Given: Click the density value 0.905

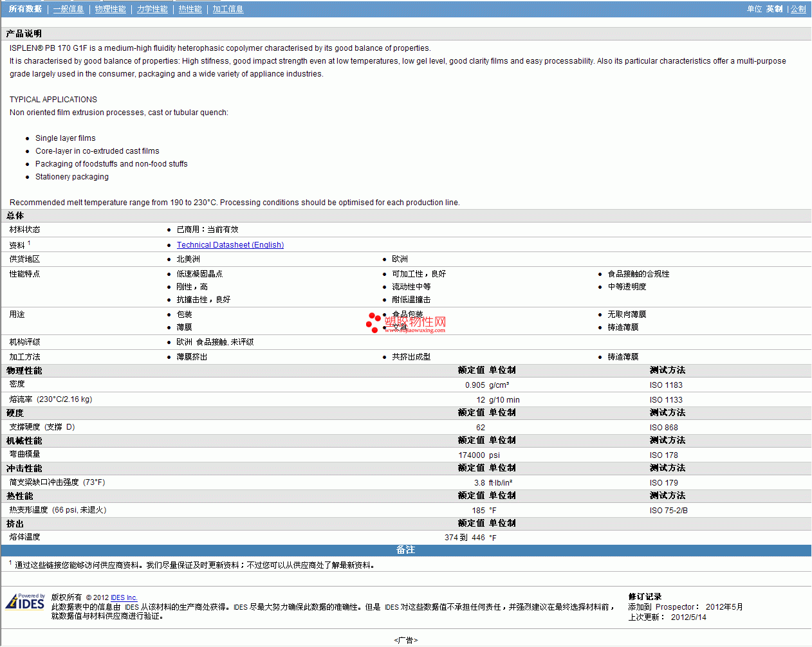Looking at the screenshot, I should [475, 385].
